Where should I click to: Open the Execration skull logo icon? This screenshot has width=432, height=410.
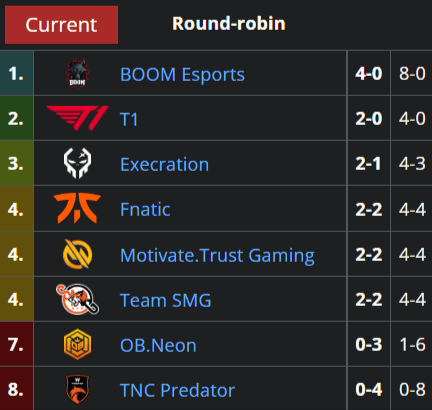pos(77,163)
